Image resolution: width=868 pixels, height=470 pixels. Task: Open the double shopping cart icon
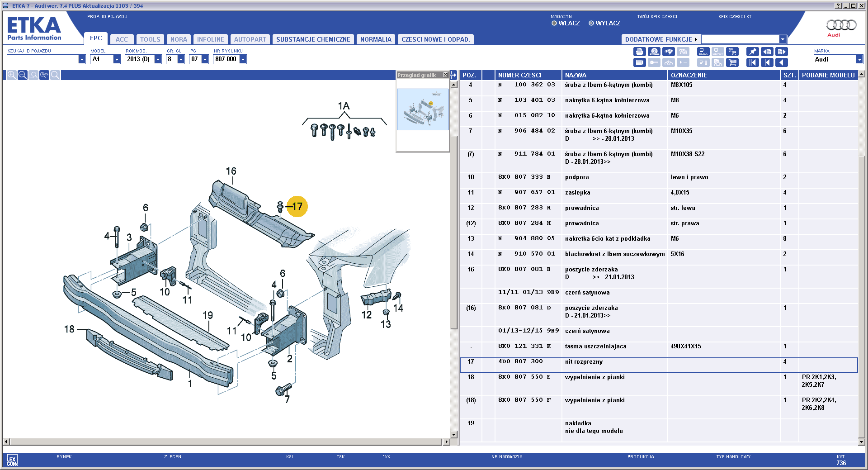click(x=732, y=52)
